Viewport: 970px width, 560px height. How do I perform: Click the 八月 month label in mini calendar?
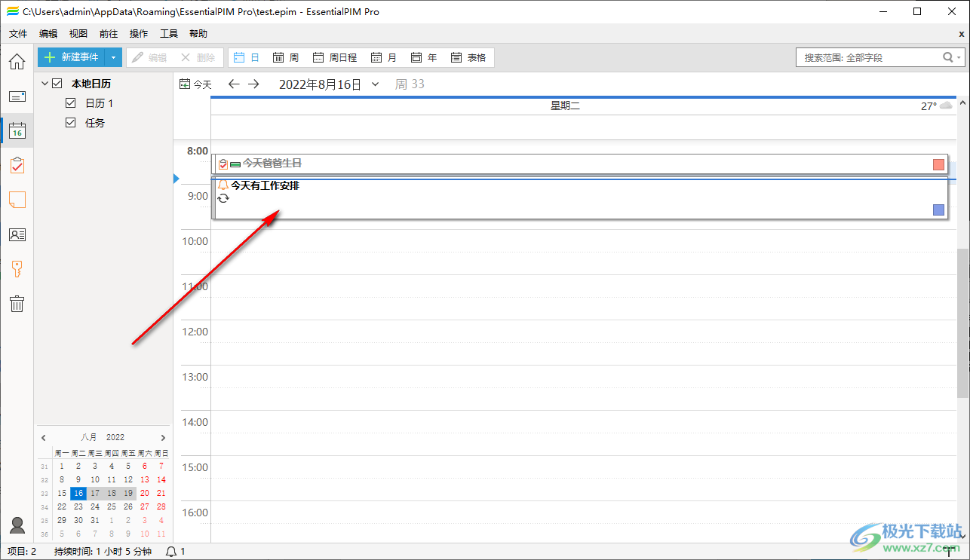(89, 437)
